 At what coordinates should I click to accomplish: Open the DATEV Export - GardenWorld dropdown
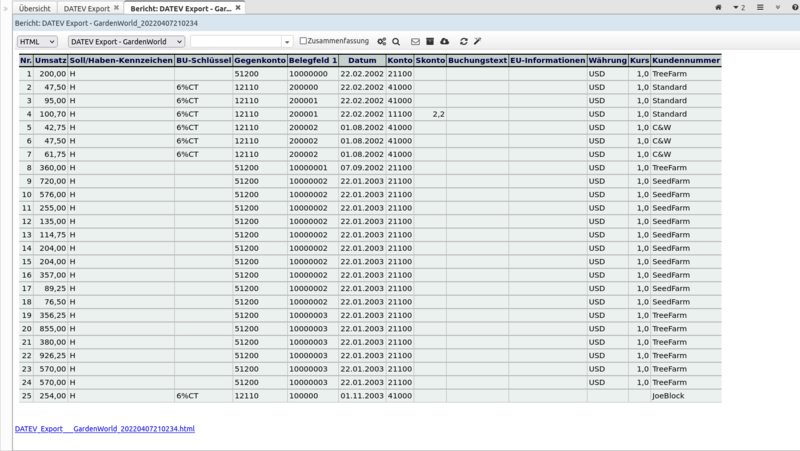click(x=126, y=42)
